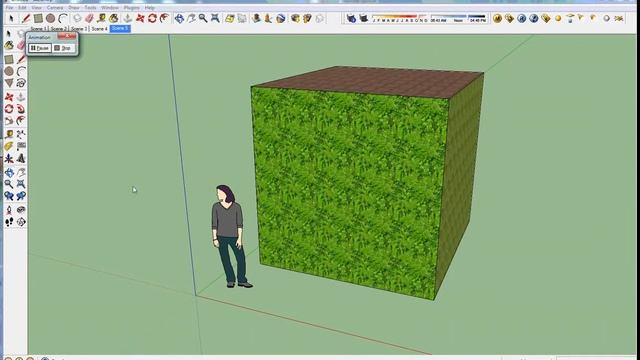Pick the Circle tool in top toolbar
The height and width of the screenshot is (360, 640).
point(50,18)
